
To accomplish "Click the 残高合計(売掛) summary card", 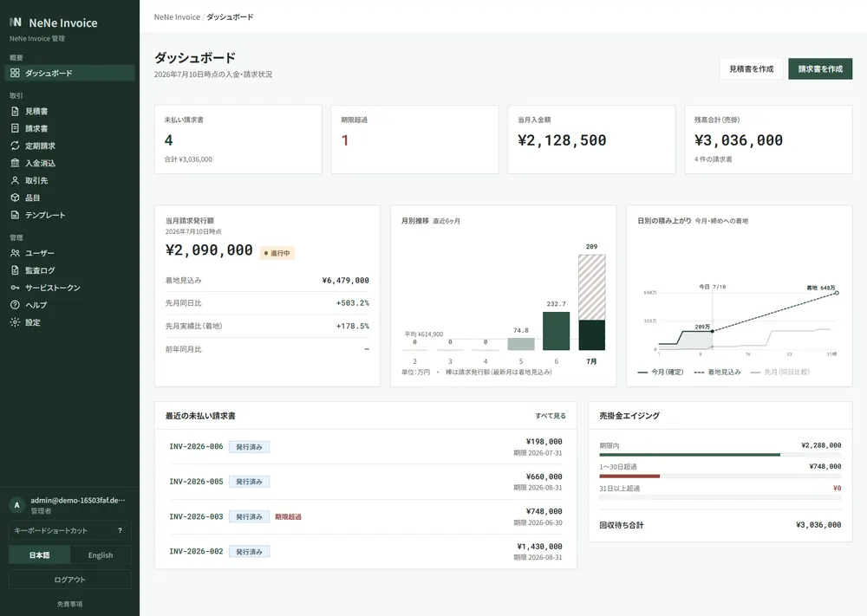I will point(768,139).
